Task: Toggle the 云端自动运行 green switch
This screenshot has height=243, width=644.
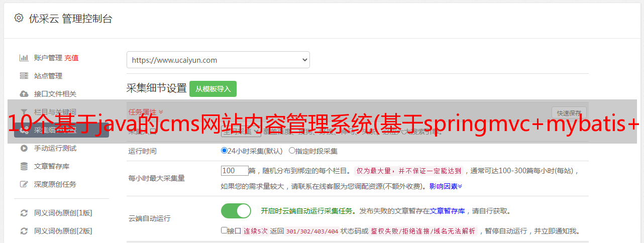Action: (236, 211)
